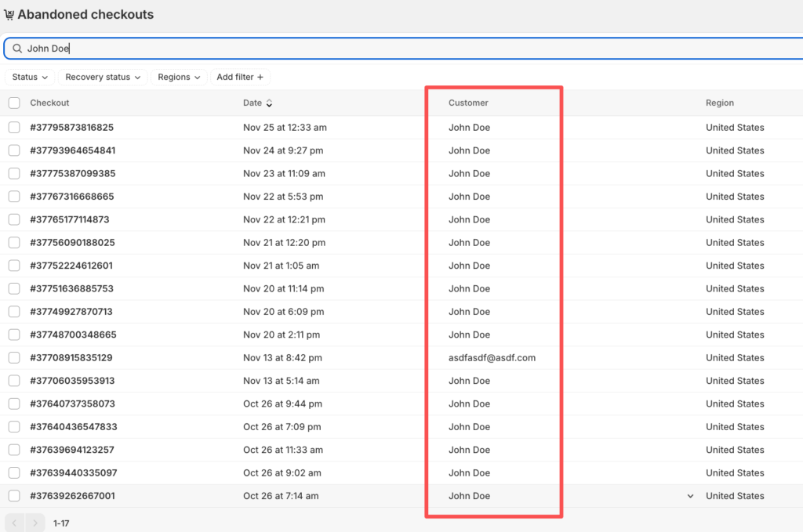Click the search magnifier icon

click(17, 48)
